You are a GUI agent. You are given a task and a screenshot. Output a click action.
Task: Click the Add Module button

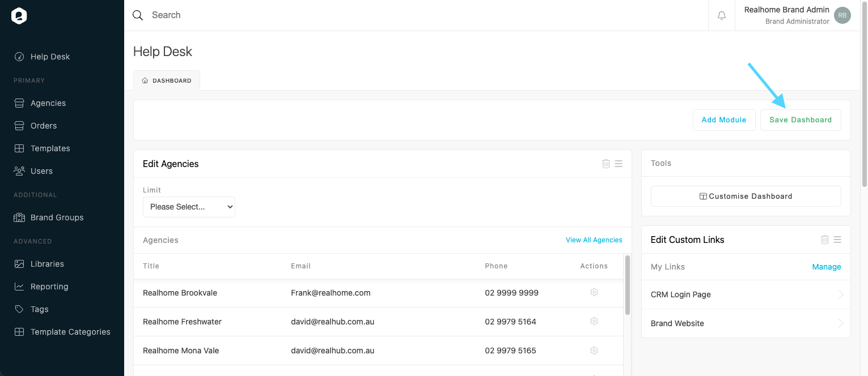pyautogui.click(x=724, y=120)
